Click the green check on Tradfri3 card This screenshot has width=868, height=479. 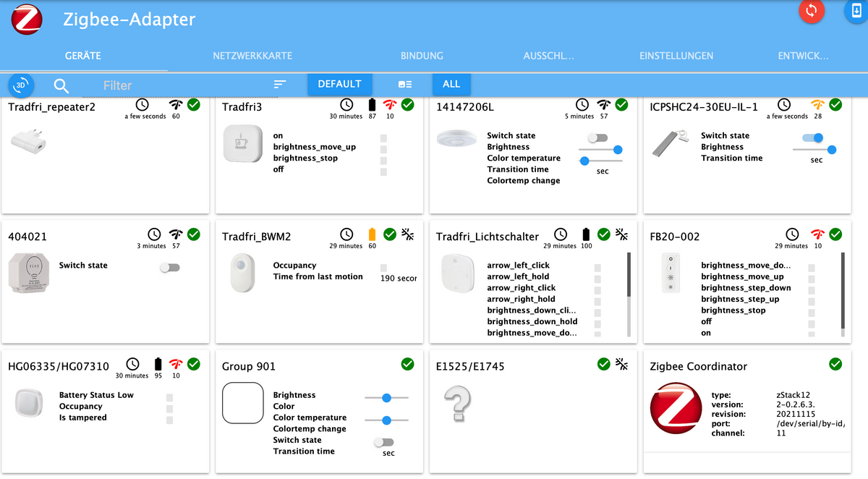[x=407, y=105]
